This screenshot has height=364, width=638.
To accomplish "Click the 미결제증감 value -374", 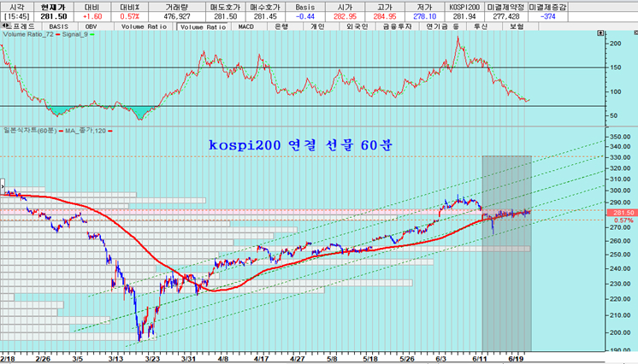I will pyautogui.click(x=547, y=17).
